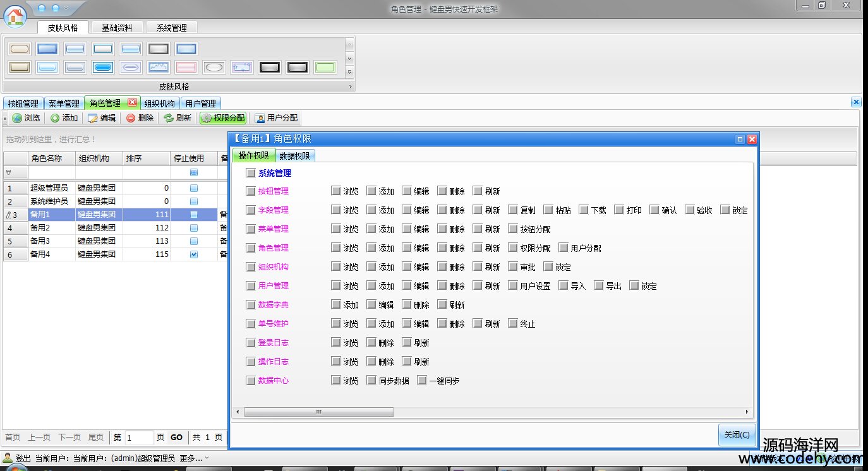Image resolution: width=868 pixels, height=471 pixels.
Task: Click the 浏览 globe icon in toolbar
Action: click(x=16, y=118)
